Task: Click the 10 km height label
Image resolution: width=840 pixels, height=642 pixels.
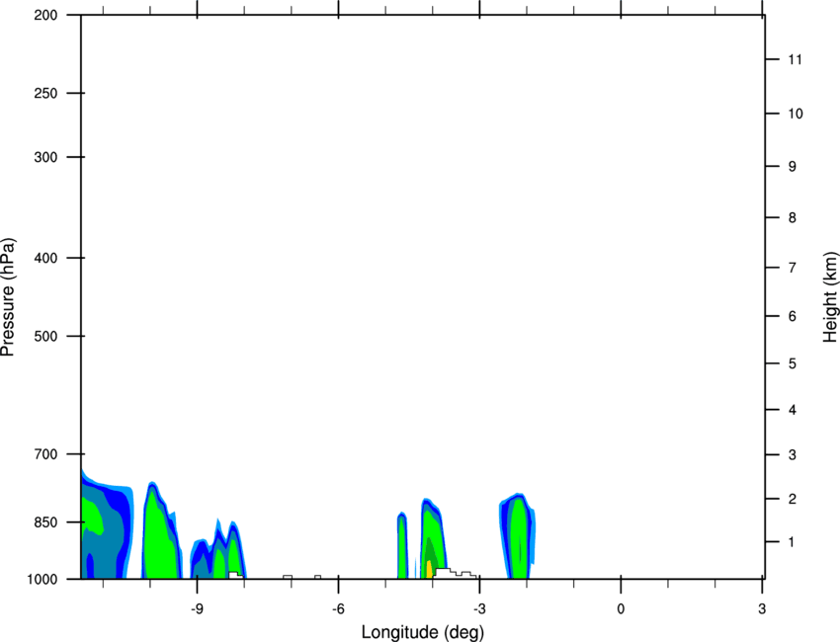Action: [x=795, y=114]
